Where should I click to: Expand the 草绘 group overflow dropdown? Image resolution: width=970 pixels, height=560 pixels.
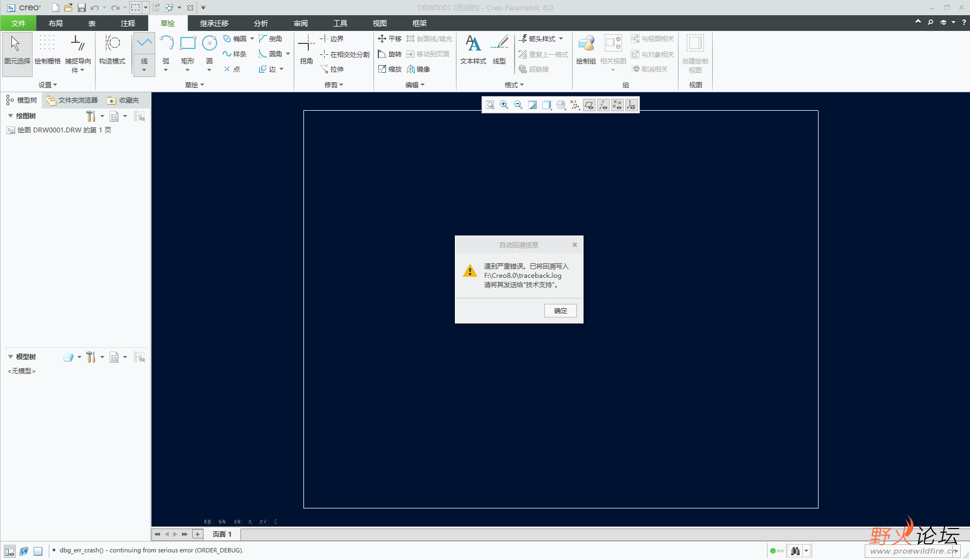pyautogui.click(x=195, y=85)
